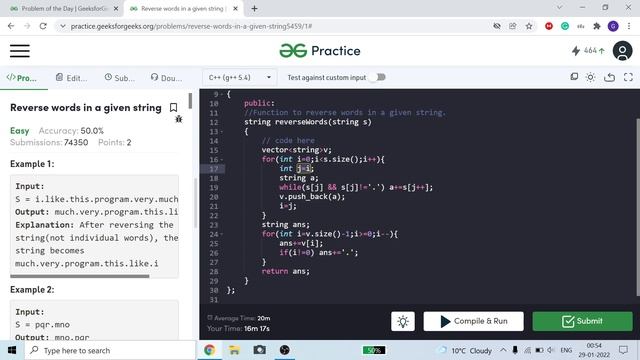Open File Explorer from taskbar
The image size is (640, 360).
(x=234, y=350)
